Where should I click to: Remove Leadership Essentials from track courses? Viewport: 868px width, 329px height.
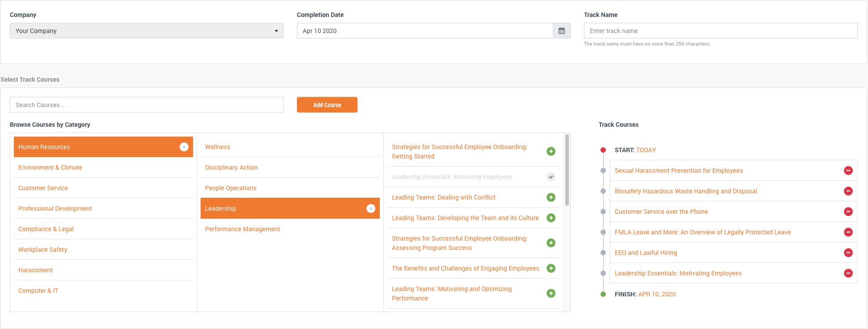click(x=848, y=273)
